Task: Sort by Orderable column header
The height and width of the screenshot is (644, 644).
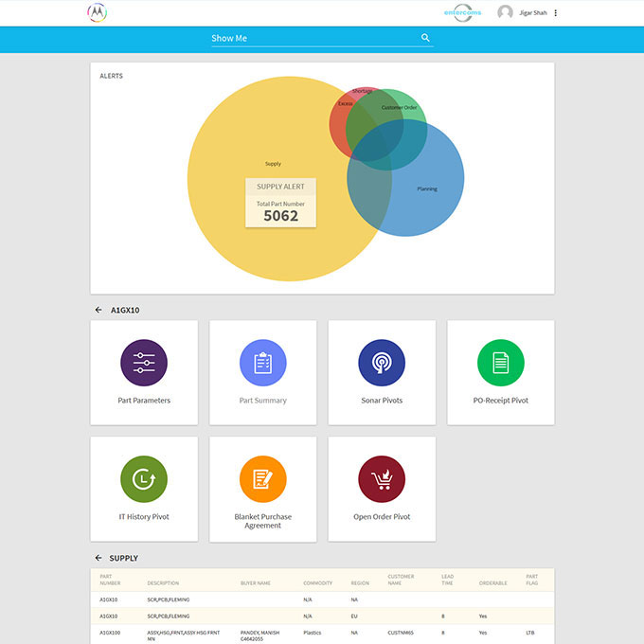Action: pos(492,582)
